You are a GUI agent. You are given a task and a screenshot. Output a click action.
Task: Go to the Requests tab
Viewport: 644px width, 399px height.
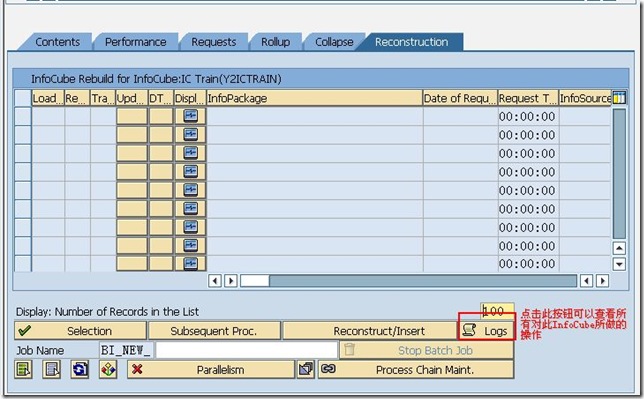click(214, 42)
